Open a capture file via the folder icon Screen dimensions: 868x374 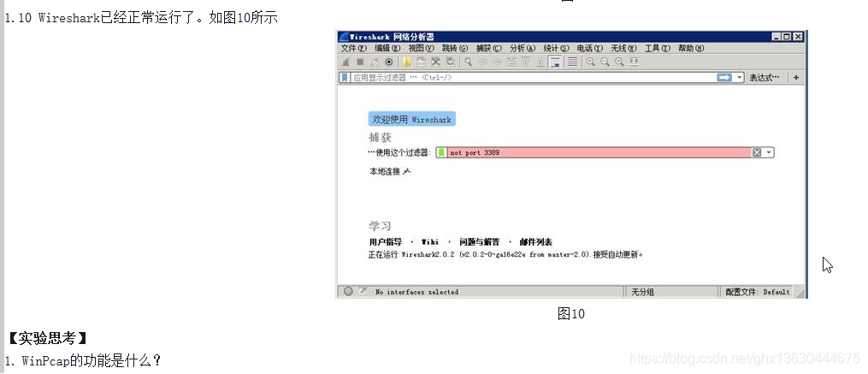[407, 62]
